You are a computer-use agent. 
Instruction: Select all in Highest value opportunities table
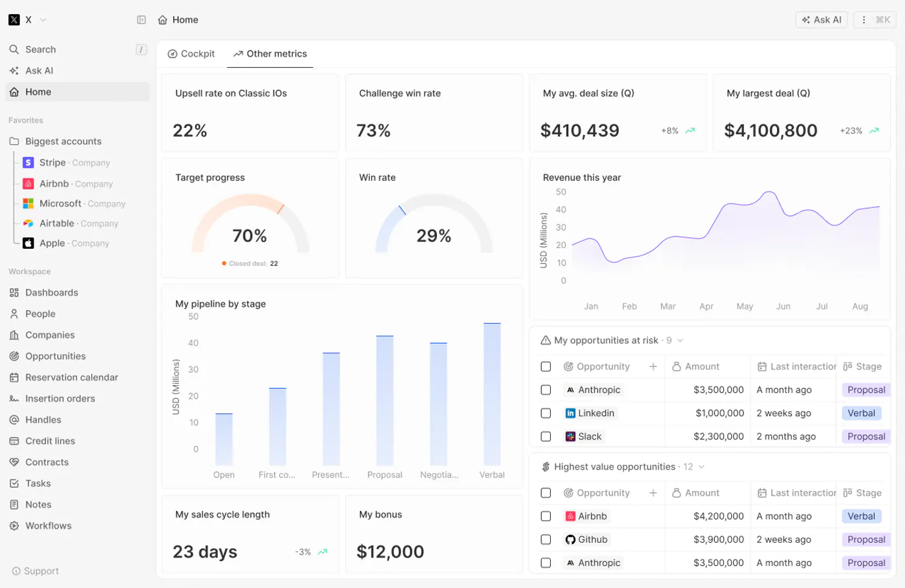click(x=546, y=493)
